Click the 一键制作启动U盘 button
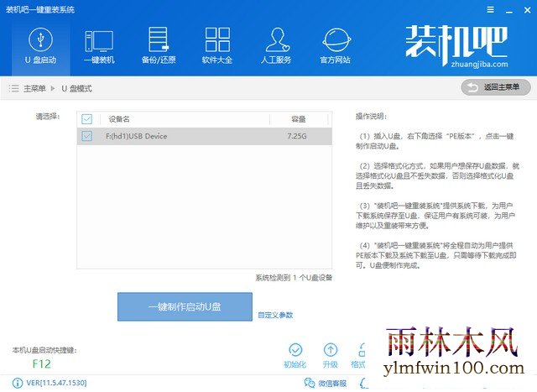This screenshot has width=537, height=392. (185, 306)
